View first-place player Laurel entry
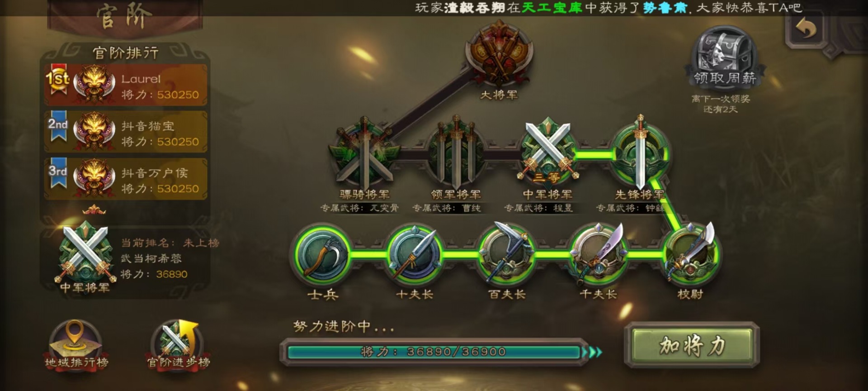This screenshot has height=391, width=868. pyautogui.click(x=126, y=85)
